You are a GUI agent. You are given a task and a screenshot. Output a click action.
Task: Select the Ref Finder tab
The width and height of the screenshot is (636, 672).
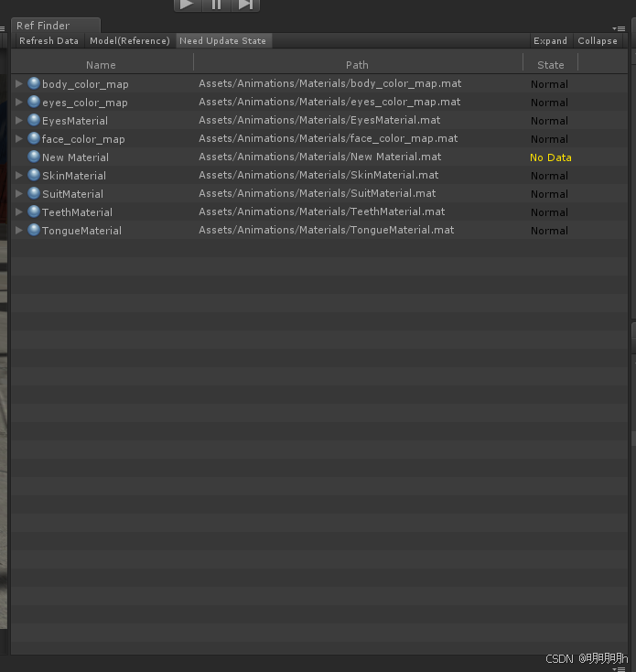click(x=56, y=26)
